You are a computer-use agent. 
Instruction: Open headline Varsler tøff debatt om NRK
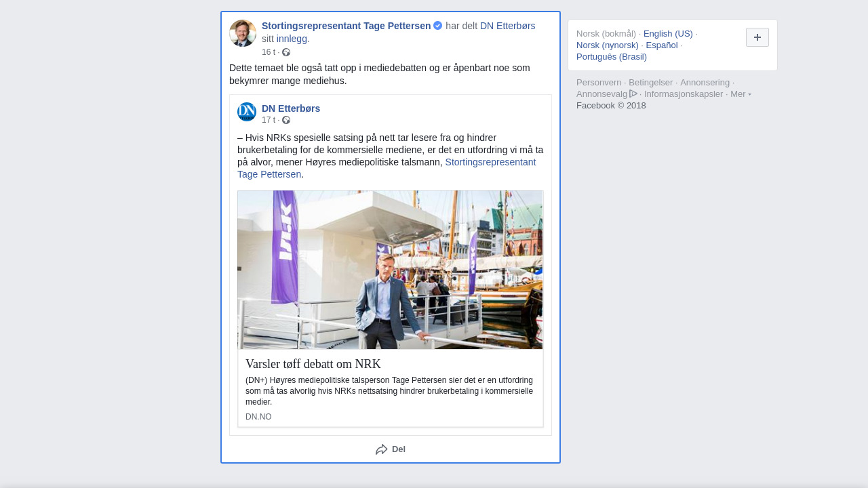click(313, 364)
